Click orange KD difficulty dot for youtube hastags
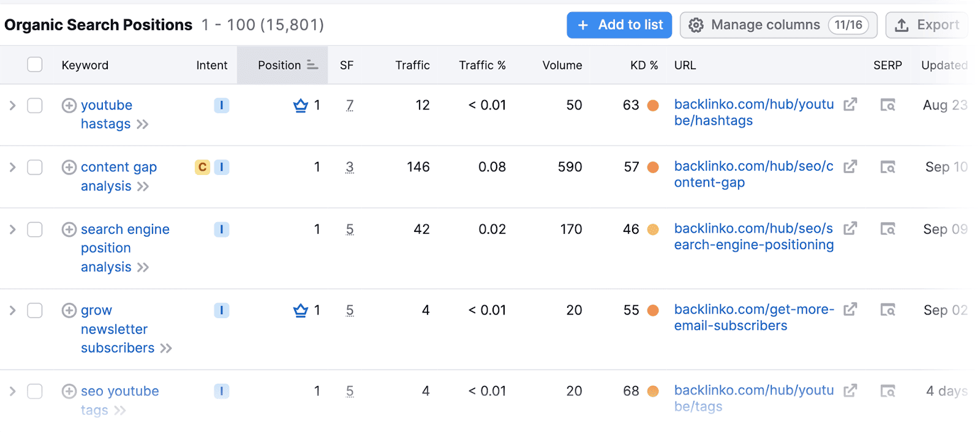Screen dimensions: 980x432 coord(653,105)
